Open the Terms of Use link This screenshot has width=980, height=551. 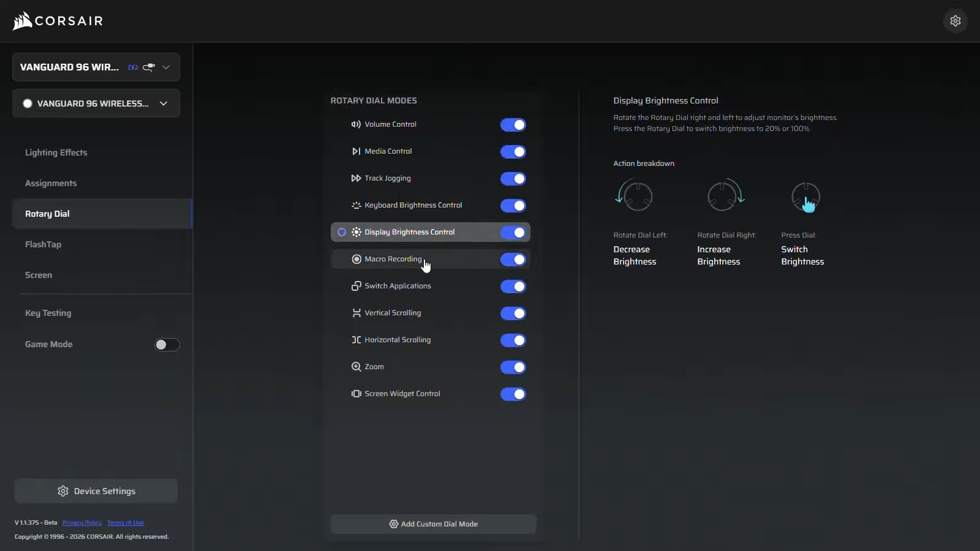126,523
